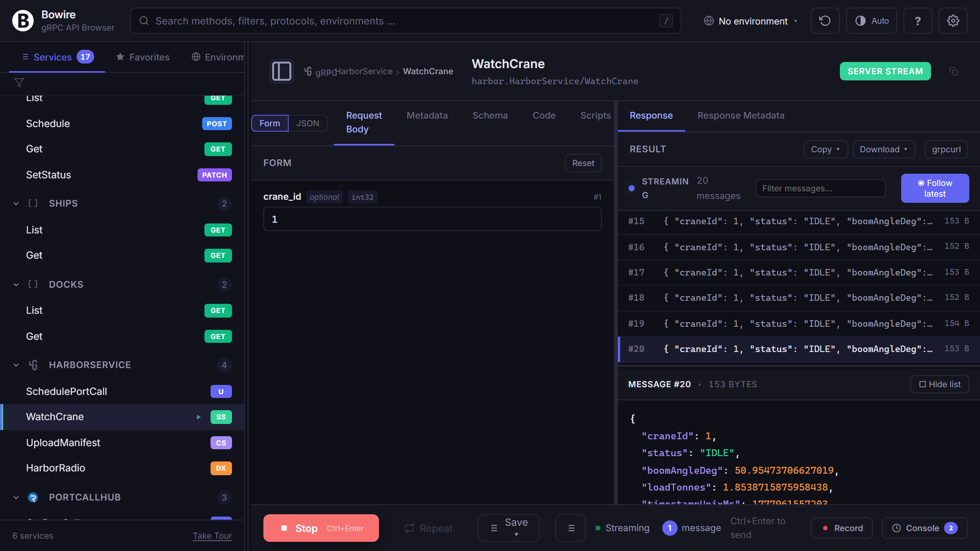Click the Docks braces group icon
This screenshot has width=980, height=551.
click(33, 284)
